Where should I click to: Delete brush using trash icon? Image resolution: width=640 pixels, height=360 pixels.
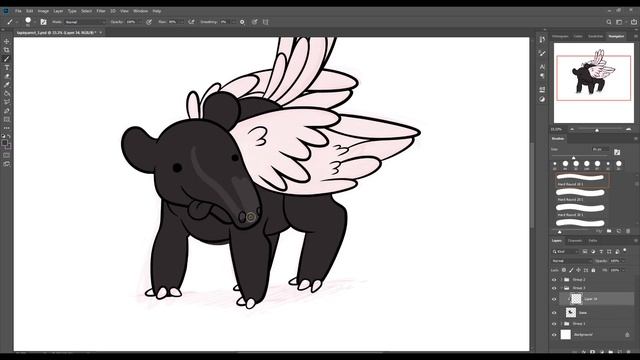pos(628,231)
